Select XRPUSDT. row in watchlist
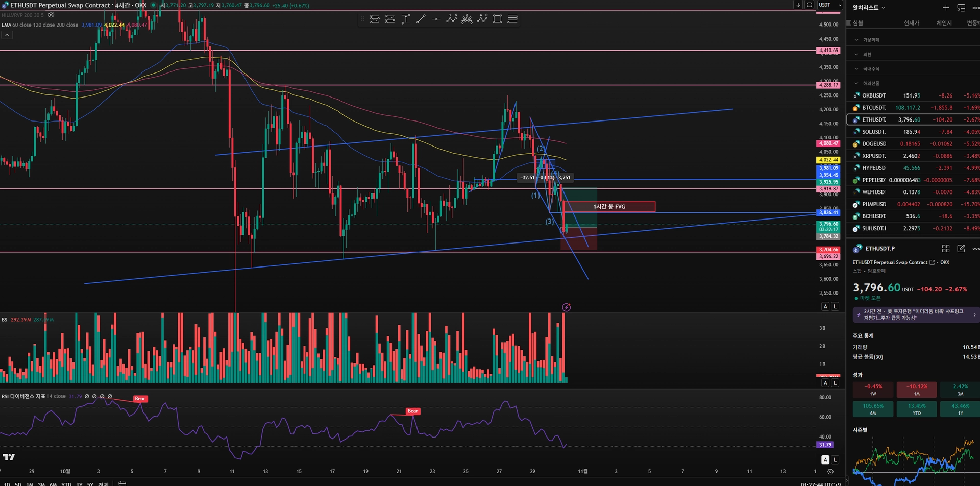This screenshot has width=980, height=486. coord(913,156)
